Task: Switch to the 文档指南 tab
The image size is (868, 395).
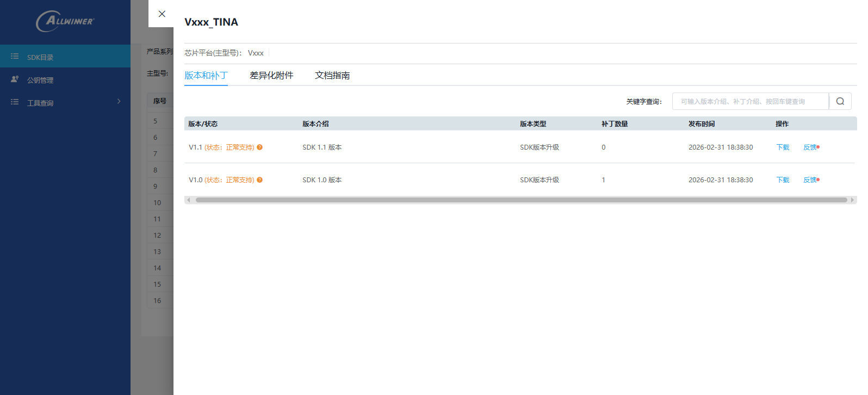Action: tap(332, 75)
